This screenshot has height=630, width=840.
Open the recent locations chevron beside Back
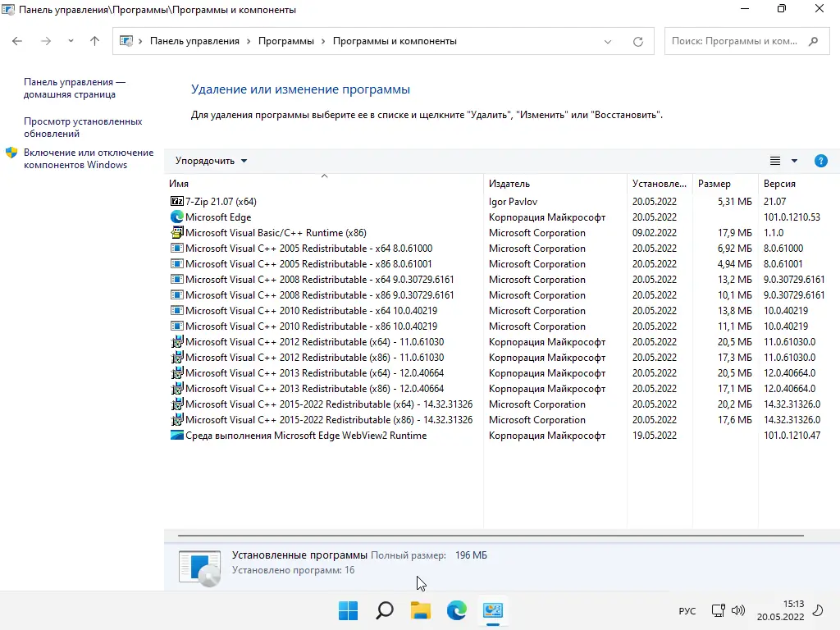pos(71,40)
